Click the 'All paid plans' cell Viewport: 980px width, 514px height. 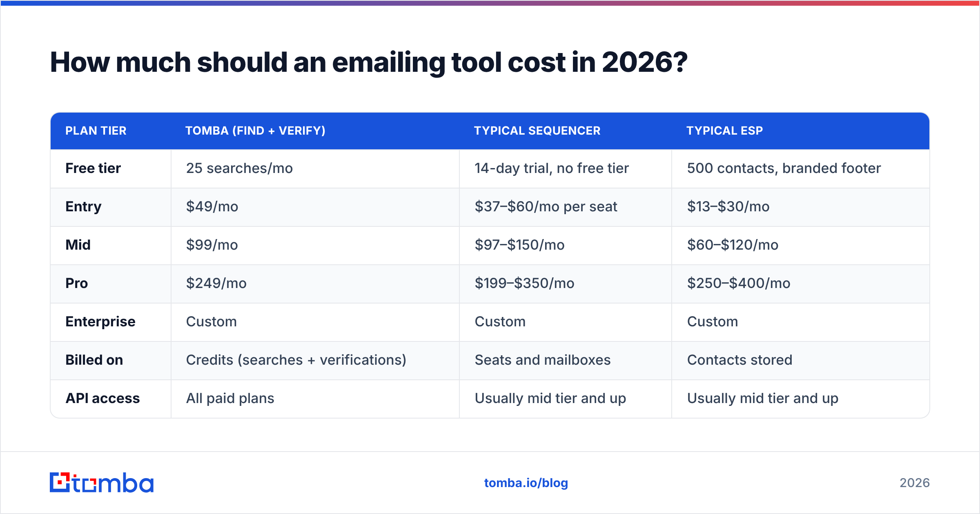point(230,399)
